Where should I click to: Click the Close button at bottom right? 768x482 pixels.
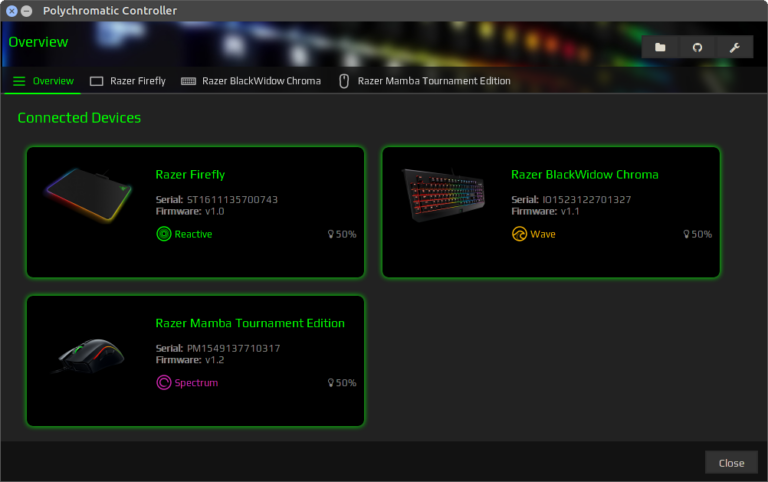[731, 463]
